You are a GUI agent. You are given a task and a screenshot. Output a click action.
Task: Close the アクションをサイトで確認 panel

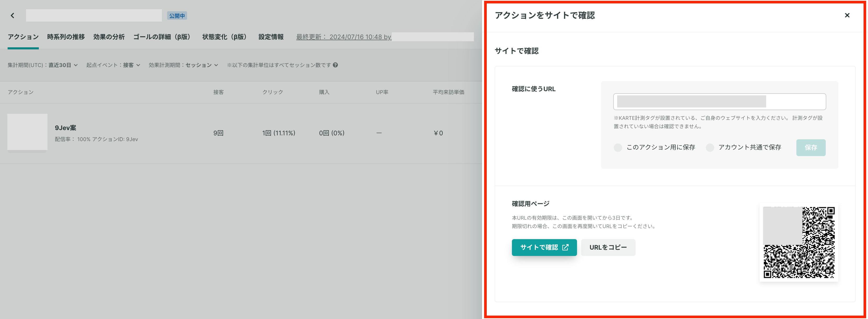(847, 15)
